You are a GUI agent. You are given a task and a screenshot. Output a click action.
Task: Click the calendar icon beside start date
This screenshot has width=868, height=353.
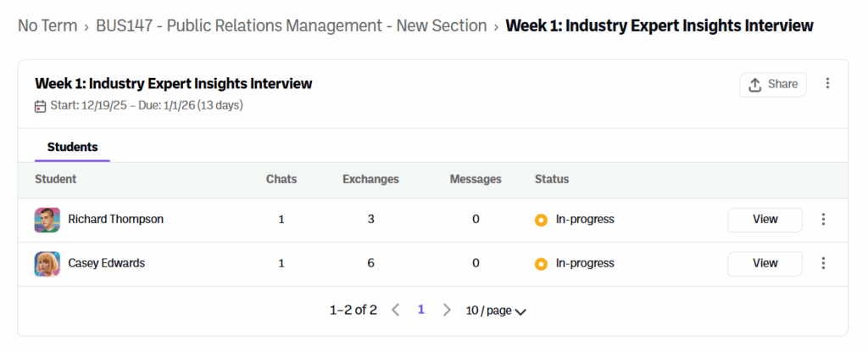(x=40, y=106)
